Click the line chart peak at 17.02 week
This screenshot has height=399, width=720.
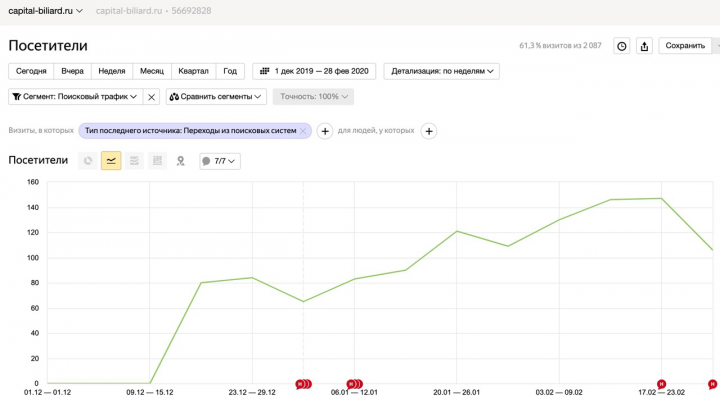[x=661, y=198]
